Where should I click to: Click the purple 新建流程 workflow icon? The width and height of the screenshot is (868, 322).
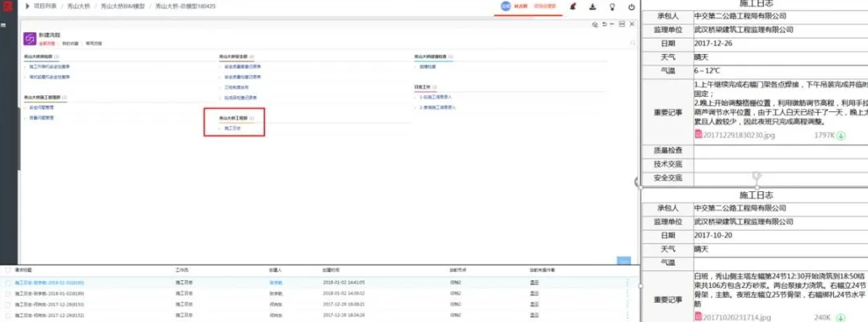coord(30,40)
